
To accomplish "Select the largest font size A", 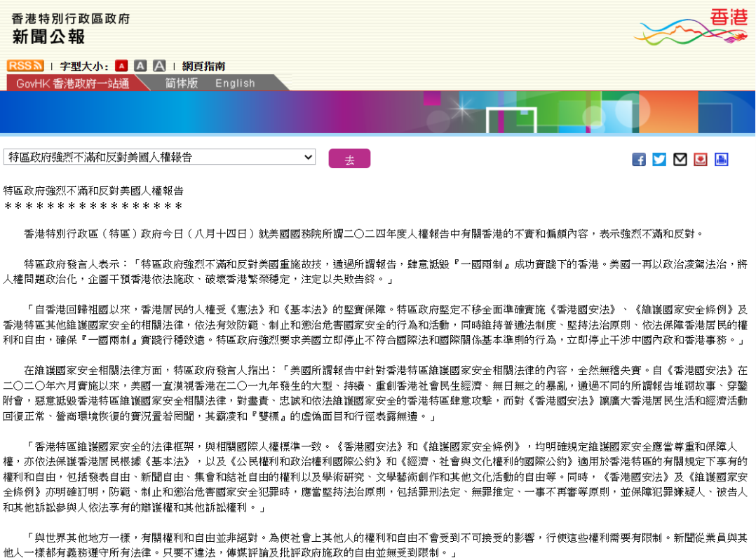I will pos(159,66).
